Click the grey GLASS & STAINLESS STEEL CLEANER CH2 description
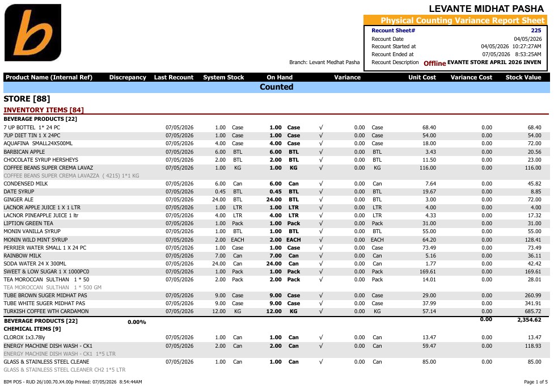Viewport: 554px width, 392px height. pyautogui.click(x=65, y=370)
